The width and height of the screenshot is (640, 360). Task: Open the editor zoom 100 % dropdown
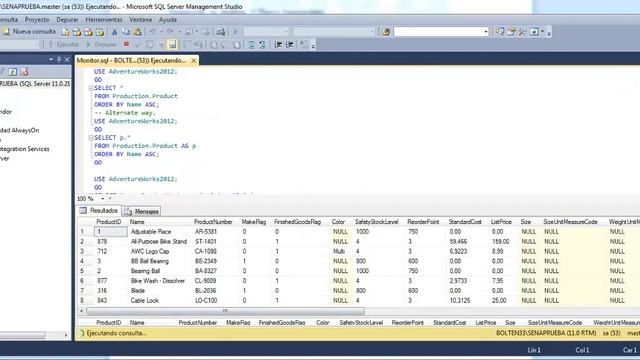tap(102, 199)
